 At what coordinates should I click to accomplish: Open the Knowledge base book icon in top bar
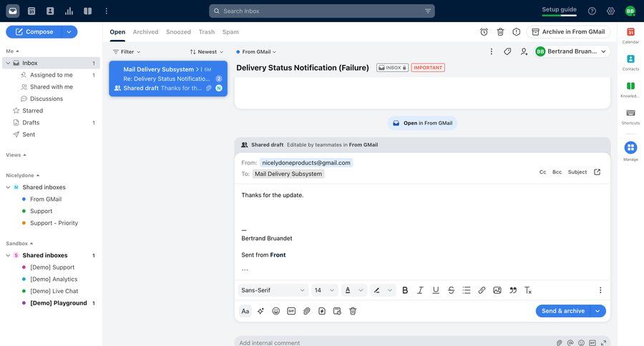click(88, 11)
